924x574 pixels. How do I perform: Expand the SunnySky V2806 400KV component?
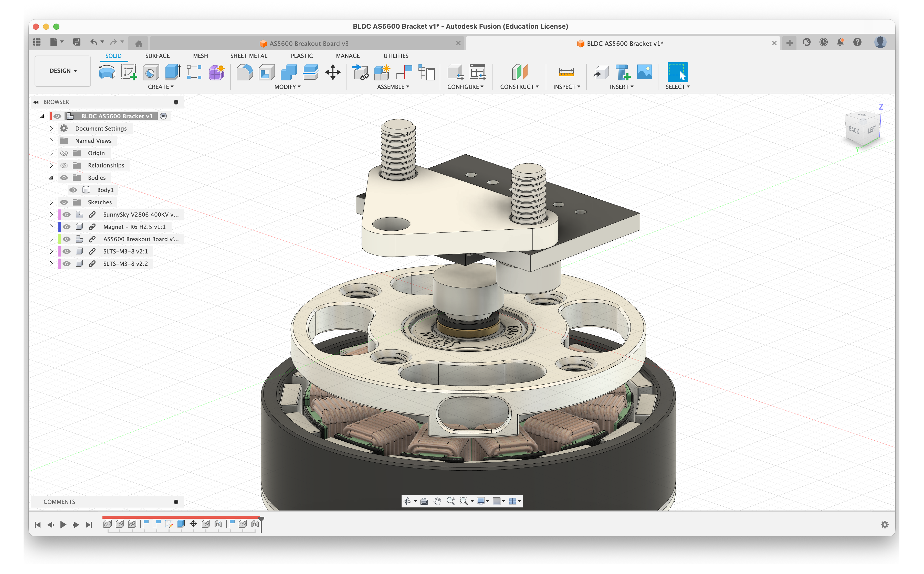tap(51, 215)
